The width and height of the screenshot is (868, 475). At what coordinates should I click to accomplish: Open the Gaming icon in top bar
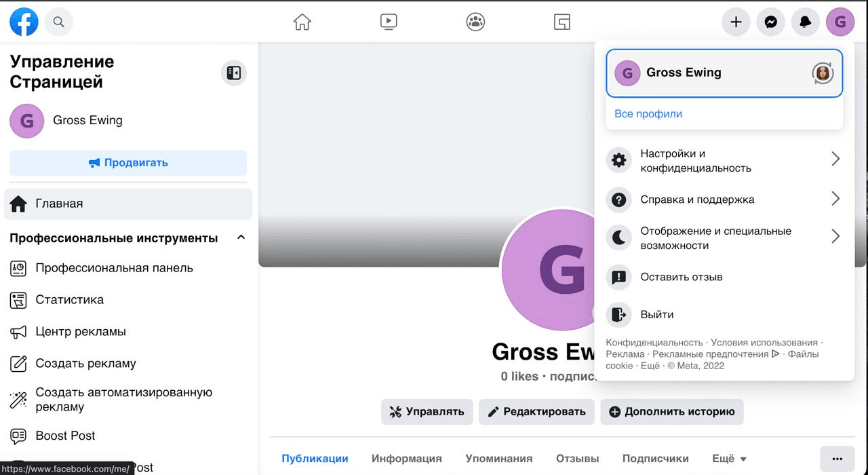click(x=562, y=22)
